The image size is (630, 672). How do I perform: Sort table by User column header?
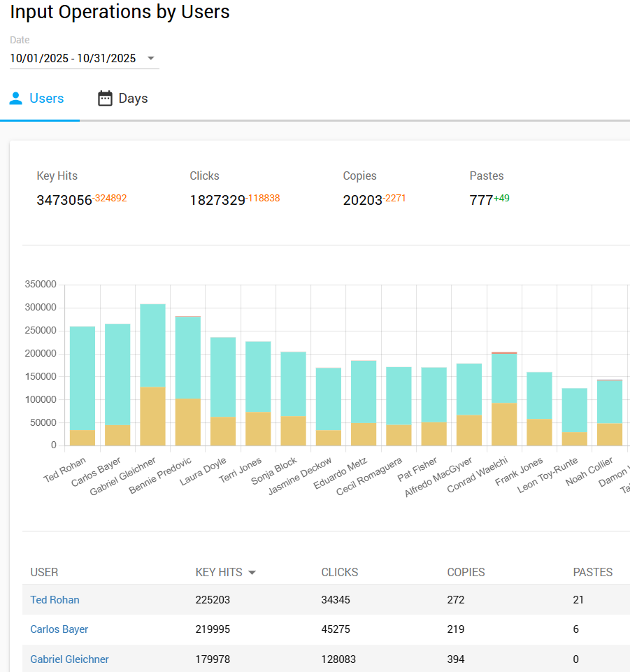click(x=44, y=573)
